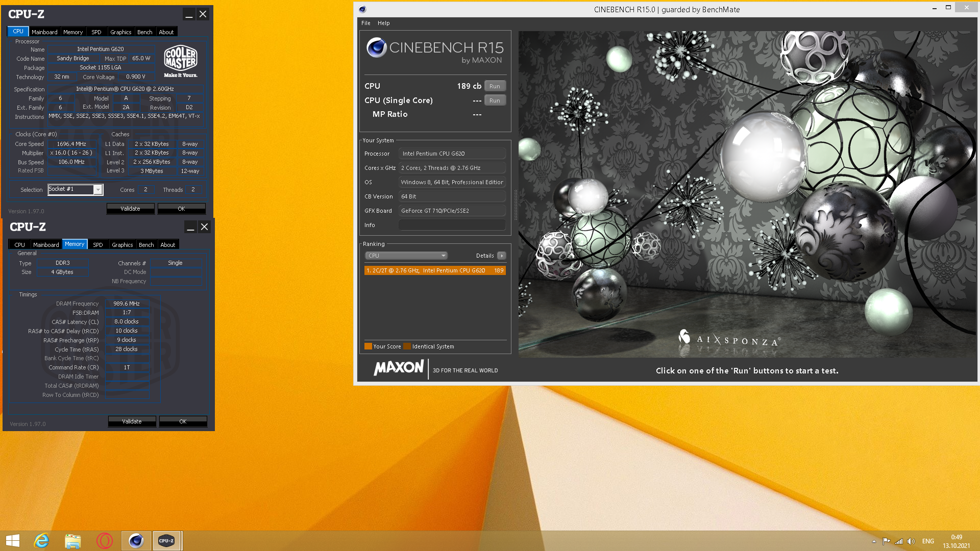The height and width of the screenshot is (551, 980).
Task: Switch to Cinebench via its taskbar icon
Action: pos(136,541)
